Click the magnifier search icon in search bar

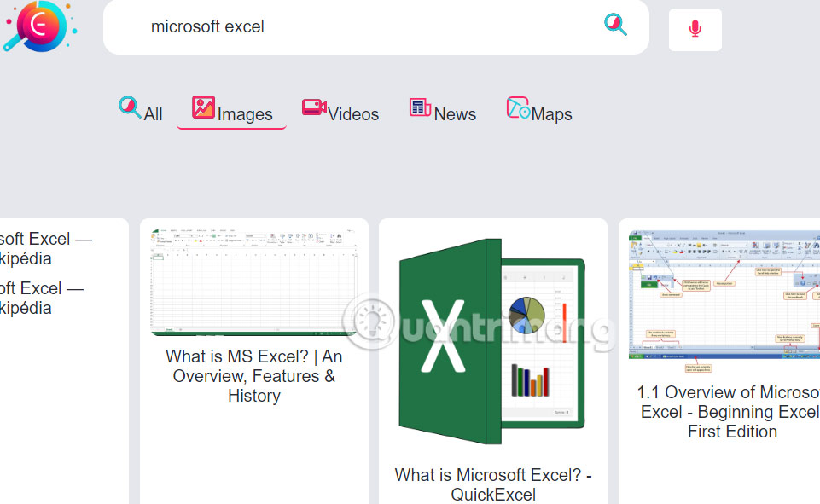[615, 25]
